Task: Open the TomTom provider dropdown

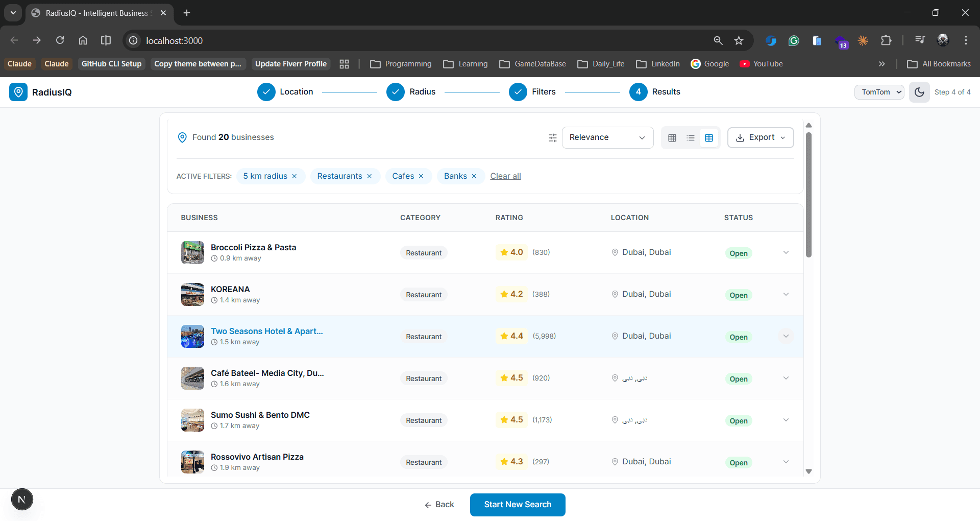Action: pyautogui.click(x=879, y=92)
